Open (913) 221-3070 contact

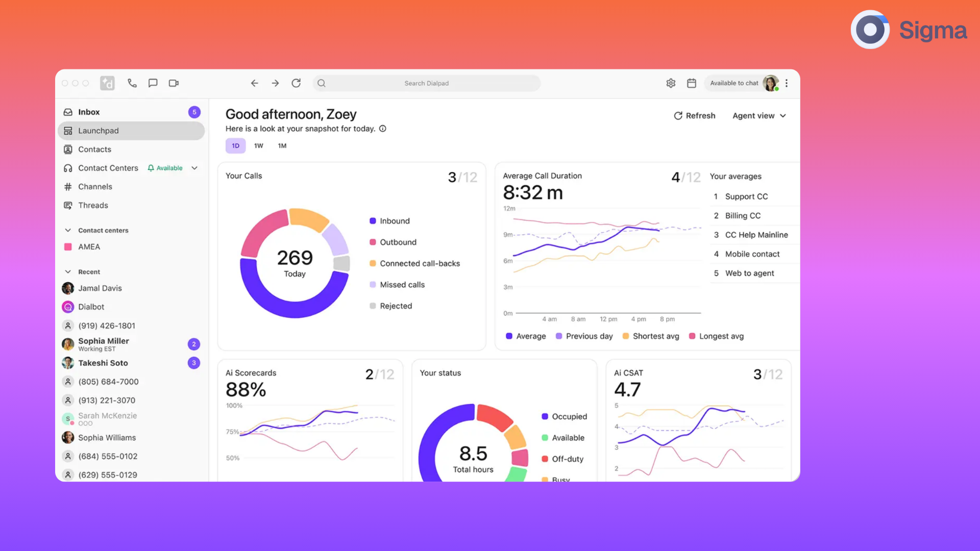click(x=132, y=400)
